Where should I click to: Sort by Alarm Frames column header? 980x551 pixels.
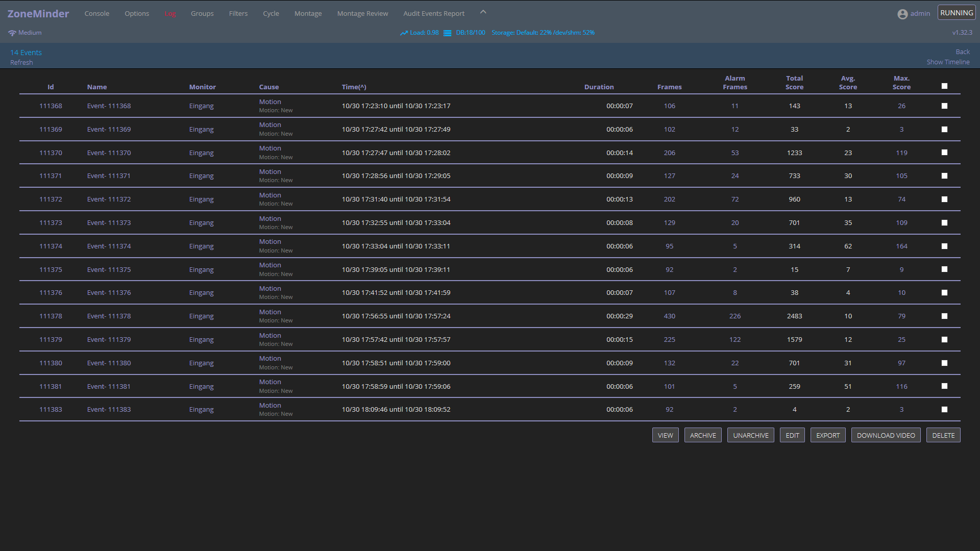pos(734,83)
